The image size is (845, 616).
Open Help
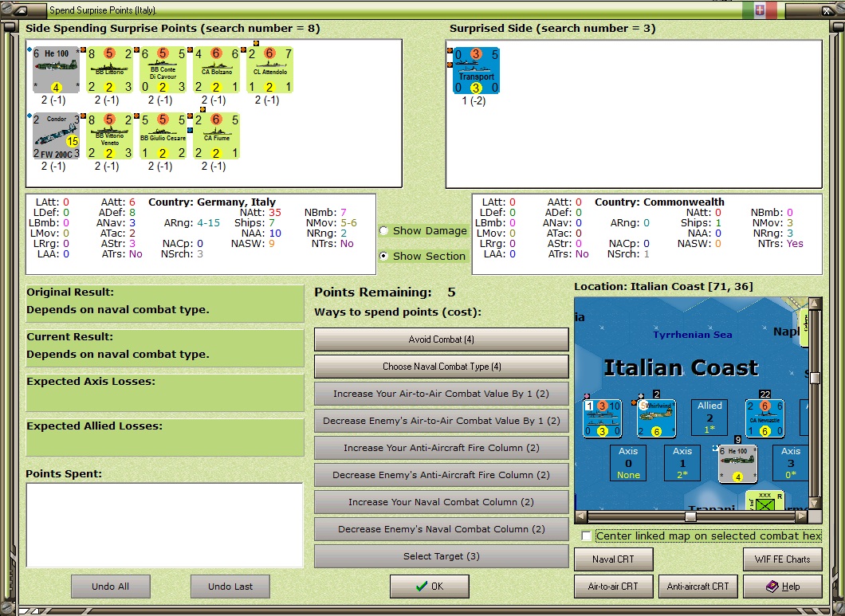click(783, 587)
